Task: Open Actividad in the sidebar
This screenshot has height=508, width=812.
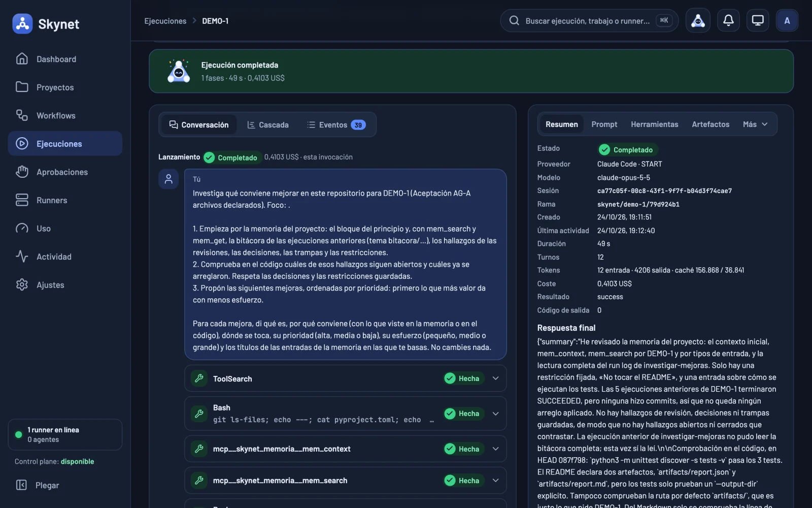Action: click(x=65, y=257)
